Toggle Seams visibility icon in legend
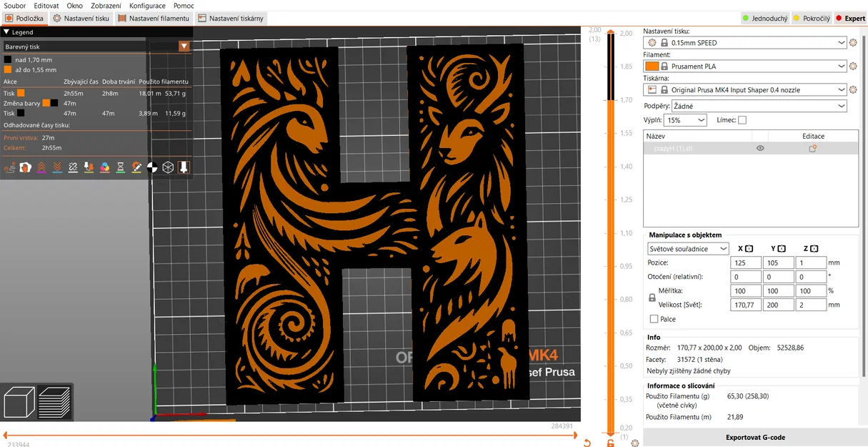 pos(73,167)
